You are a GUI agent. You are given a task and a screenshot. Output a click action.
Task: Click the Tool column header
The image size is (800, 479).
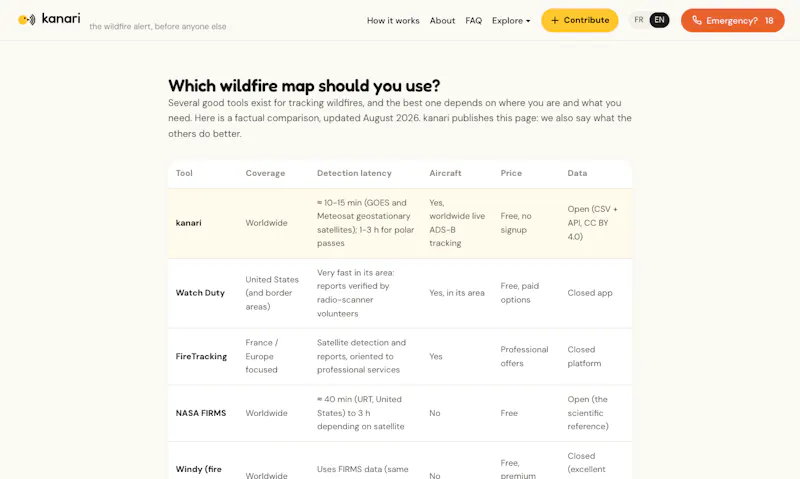pos(184,173)
